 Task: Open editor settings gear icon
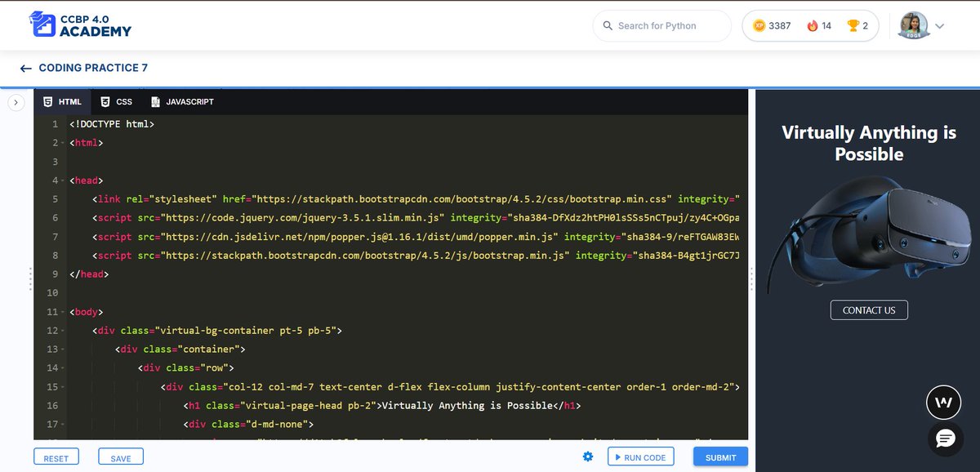pos(588,456)
